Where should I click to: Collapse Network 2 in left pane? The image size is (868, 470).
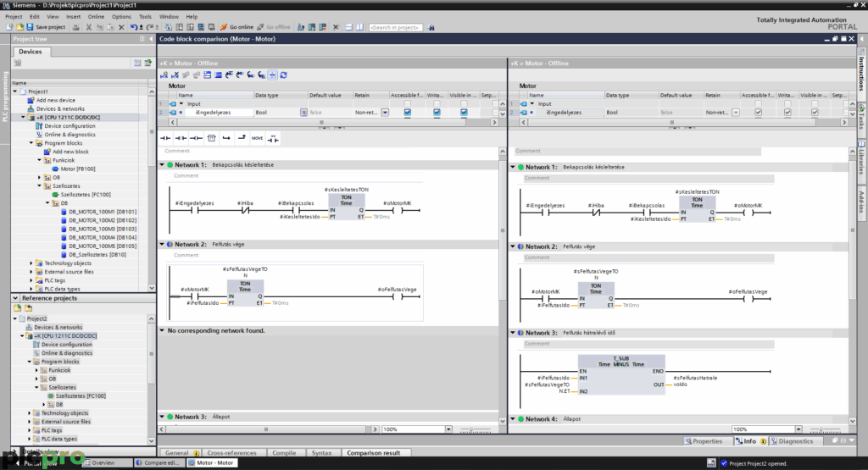point(162,245)
